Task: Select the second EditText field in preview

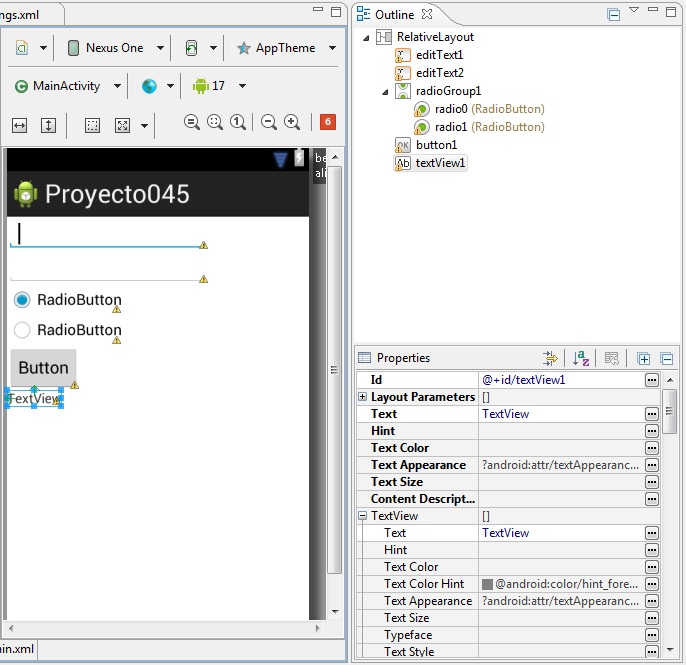Action: coord(109,270)
